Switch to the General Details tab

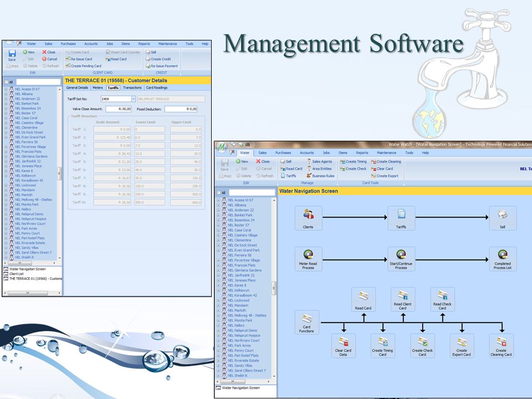77,88
